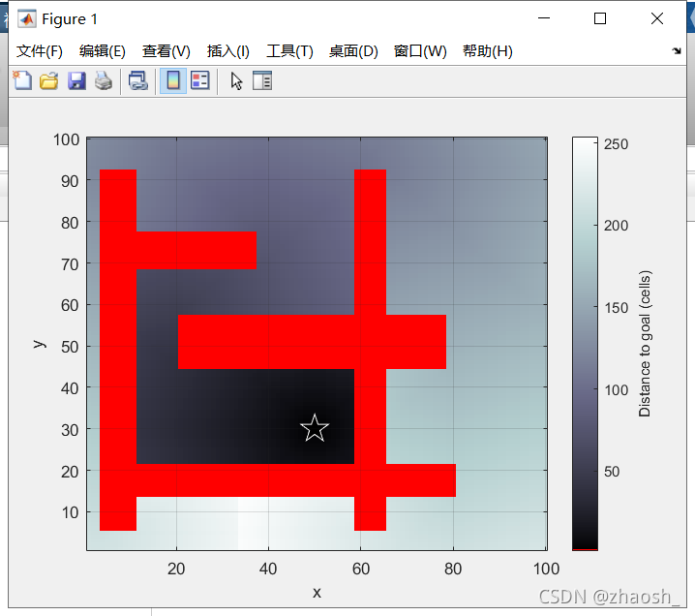
Task: Click the 'Distance to goal (cells)' colorbar label
Action: point(645,344)
